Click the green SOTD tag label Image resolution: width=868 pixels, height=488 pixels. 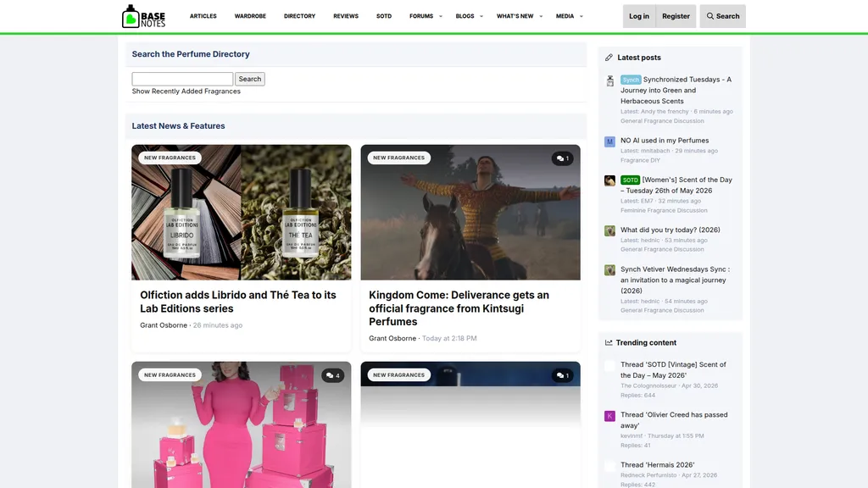(x=630, y=180)
